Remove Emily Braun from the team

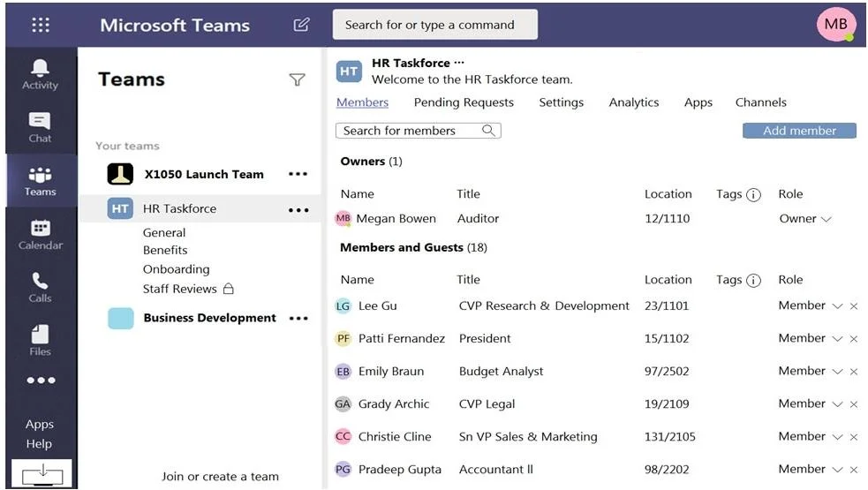point(854,372)
